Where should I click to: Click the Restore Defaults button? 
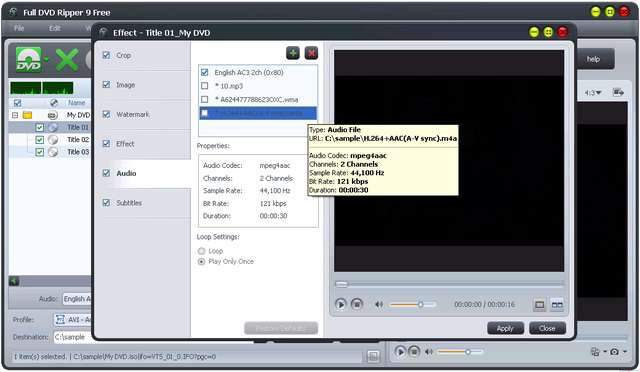coord(281,328)
